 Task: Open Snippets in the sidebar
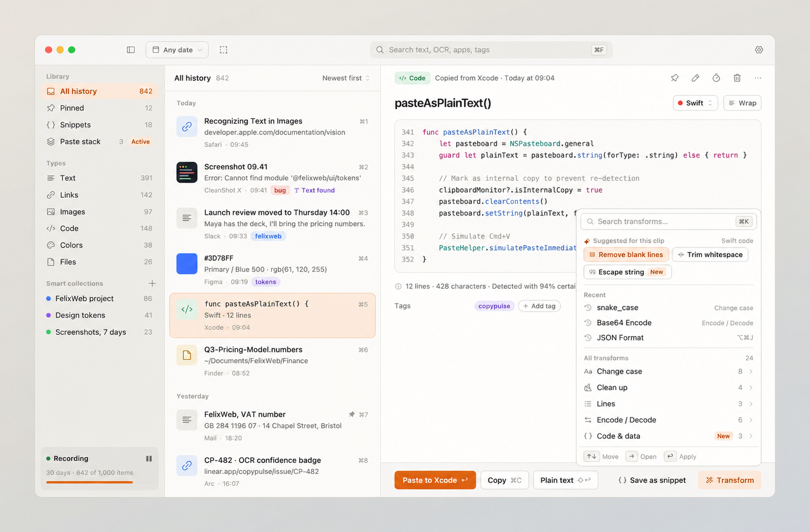(99, 124)
